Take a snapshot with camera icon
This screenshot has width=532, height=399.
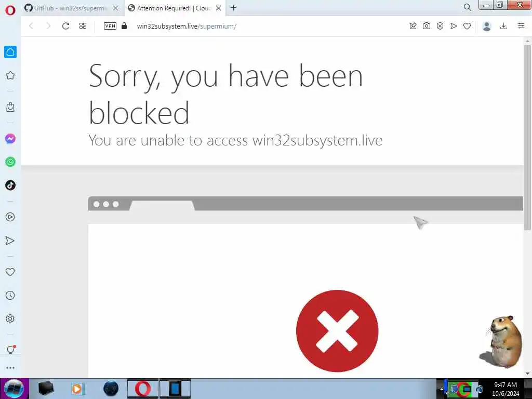(427, 26)
